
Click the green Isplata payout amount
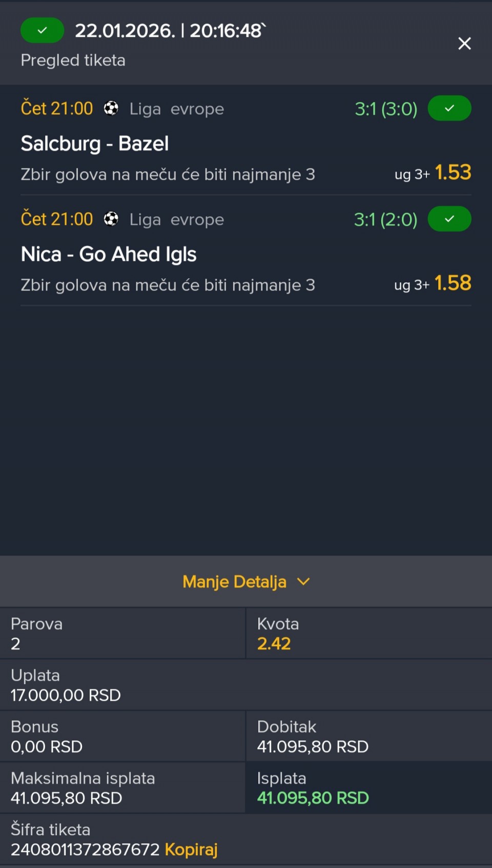(x=313, y=798)
